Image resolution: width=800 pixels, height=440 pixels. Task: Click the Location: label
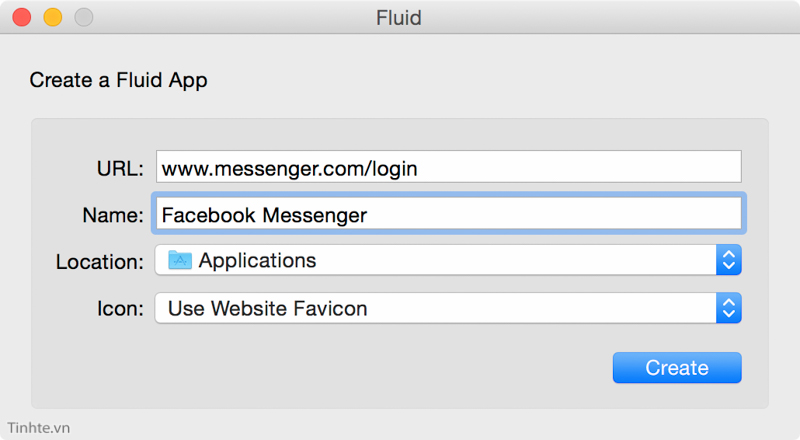point(100,262)
